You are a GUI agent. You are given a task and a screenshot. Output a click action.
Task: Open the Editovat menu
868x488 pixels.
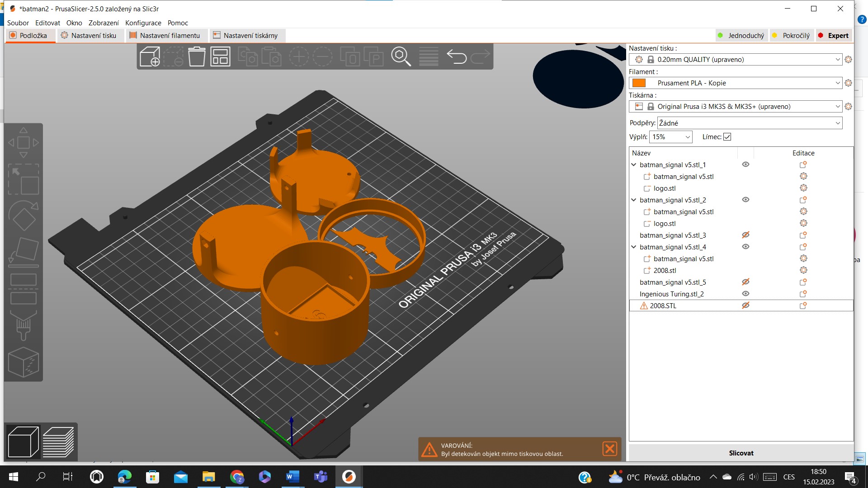tap(47, 23)
